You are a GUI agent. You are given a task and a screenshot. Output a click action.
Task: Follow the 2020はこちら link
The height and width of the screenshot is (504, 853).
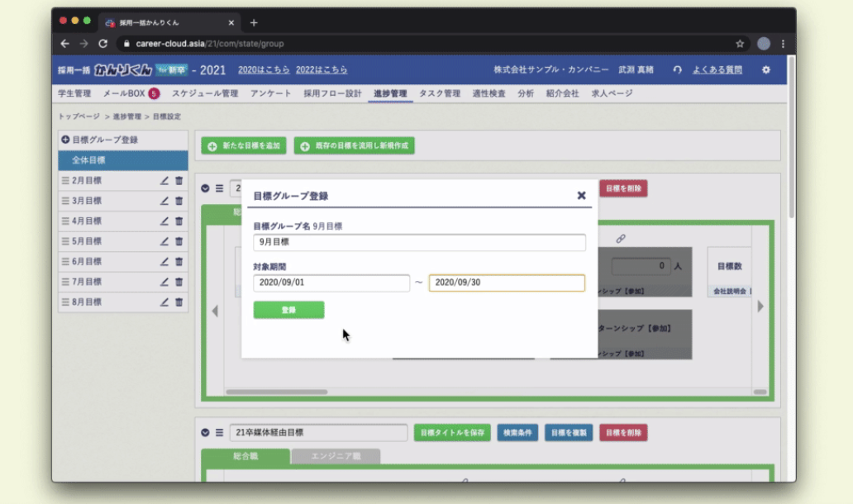(264, 69)
